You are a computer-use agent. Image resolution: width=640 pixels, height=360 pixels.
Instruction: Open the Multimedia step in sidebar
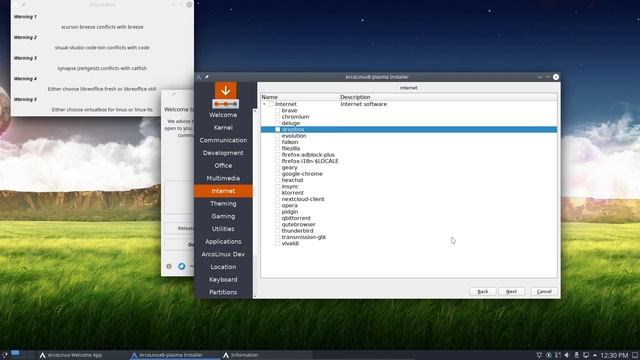(x=223, y=178)
